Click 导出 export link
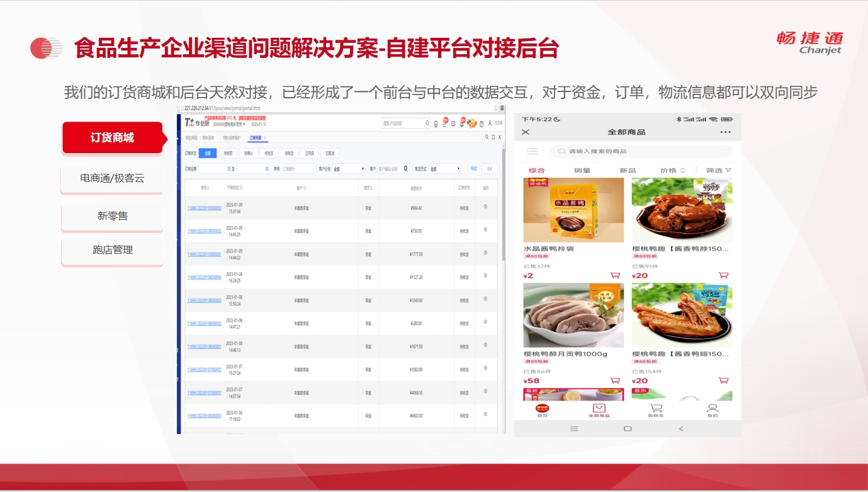Screen dimensions: 868x492 (x=474, y=168)
